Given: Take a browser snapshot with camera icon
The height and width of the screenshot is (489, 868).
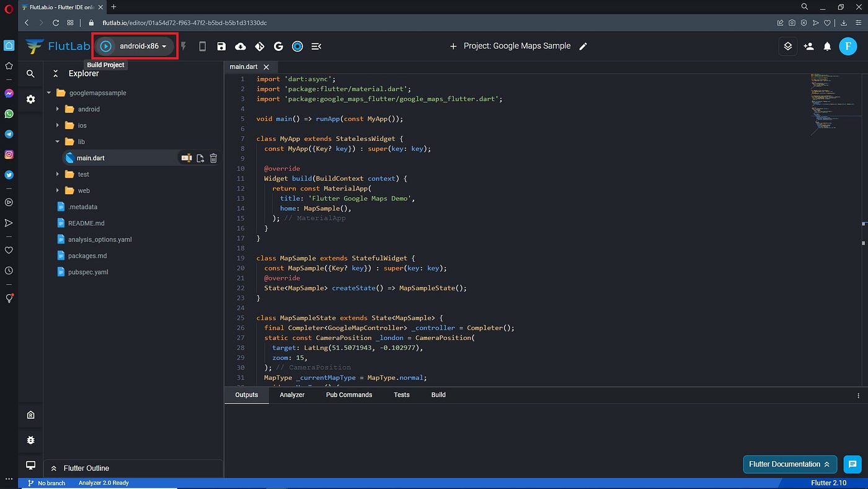Looking at the screenshot, I should pos(792,22).
